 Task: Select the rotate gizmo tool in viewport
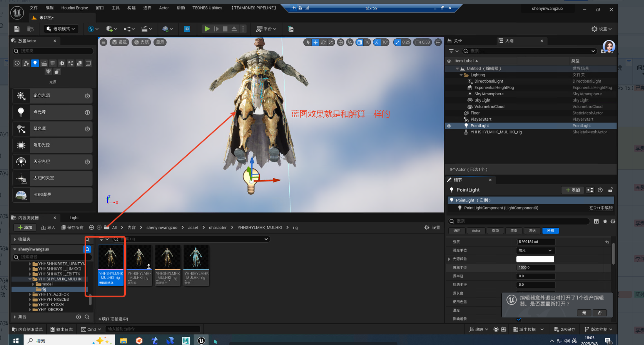point(323,42)
